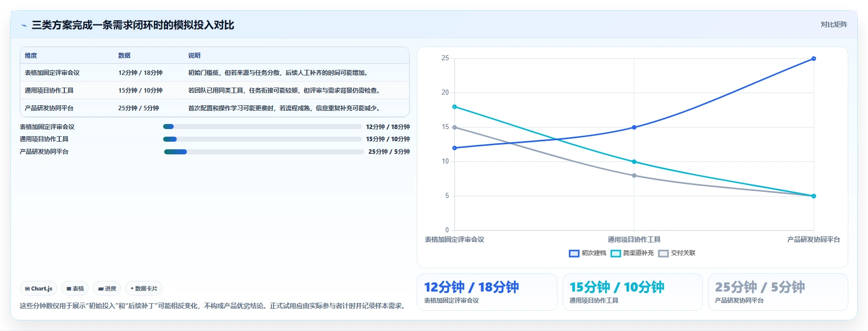868x331 pixels.
Task: Toggle 交付关联 legend color box
Action: (x=663, y=254)
